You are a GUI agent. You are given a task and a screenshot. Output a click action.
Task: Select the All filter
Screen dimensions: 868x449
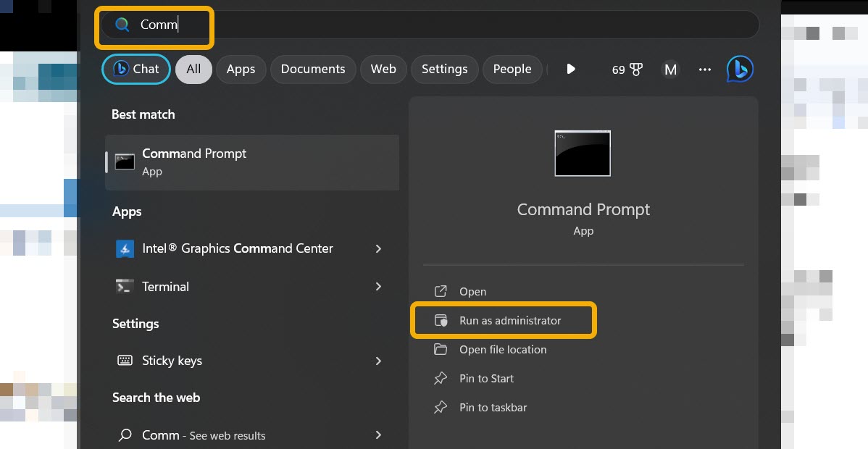193,69
